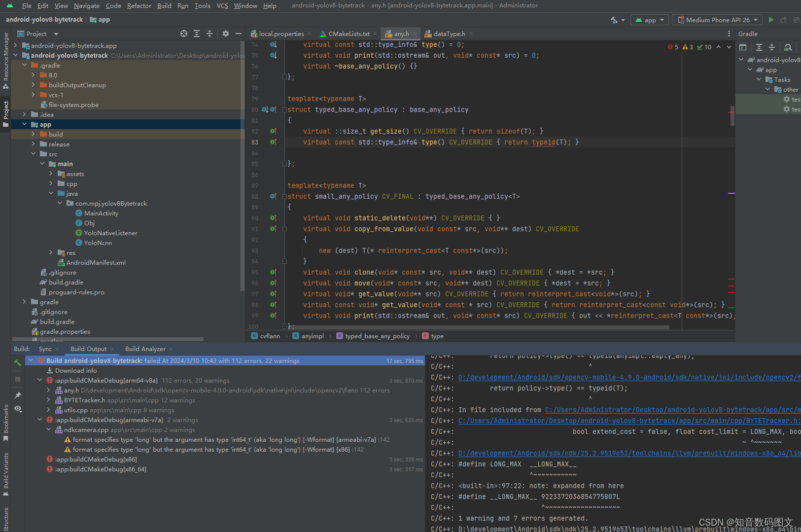This screenshot has width=801, height=532.
Task: Go to previous highlighted error arrow
Action: 719,47
